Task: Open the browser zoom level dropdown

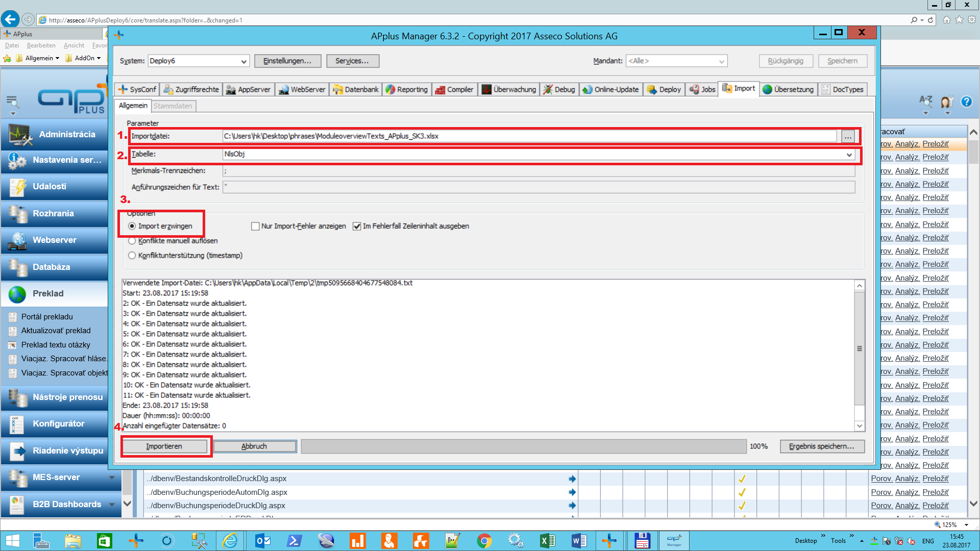Action: pos(966,524)
